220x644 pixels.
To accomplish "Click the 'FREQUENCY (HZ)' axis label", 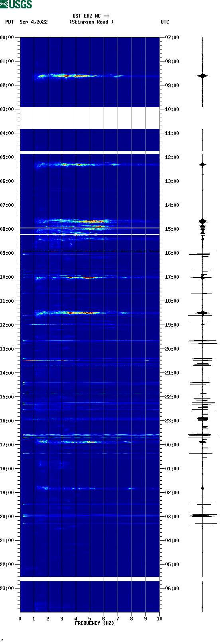I will 94,623.
